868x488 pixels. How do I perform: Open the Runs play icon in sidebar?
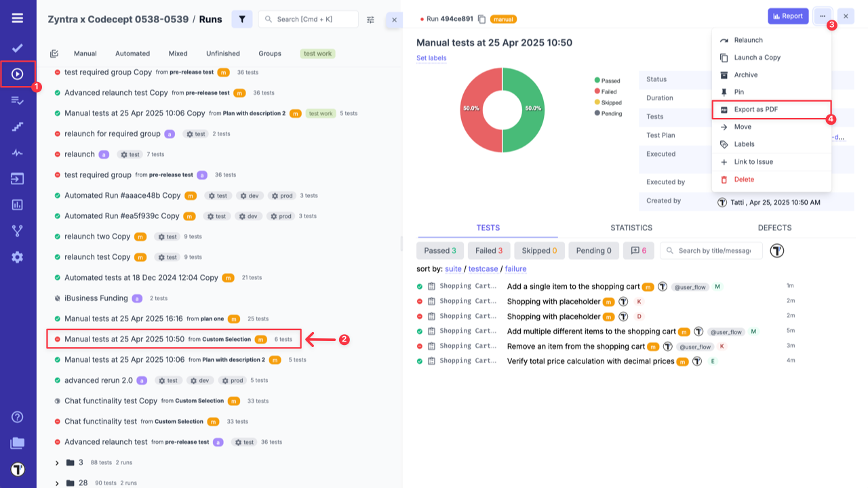tap(18, 74)
